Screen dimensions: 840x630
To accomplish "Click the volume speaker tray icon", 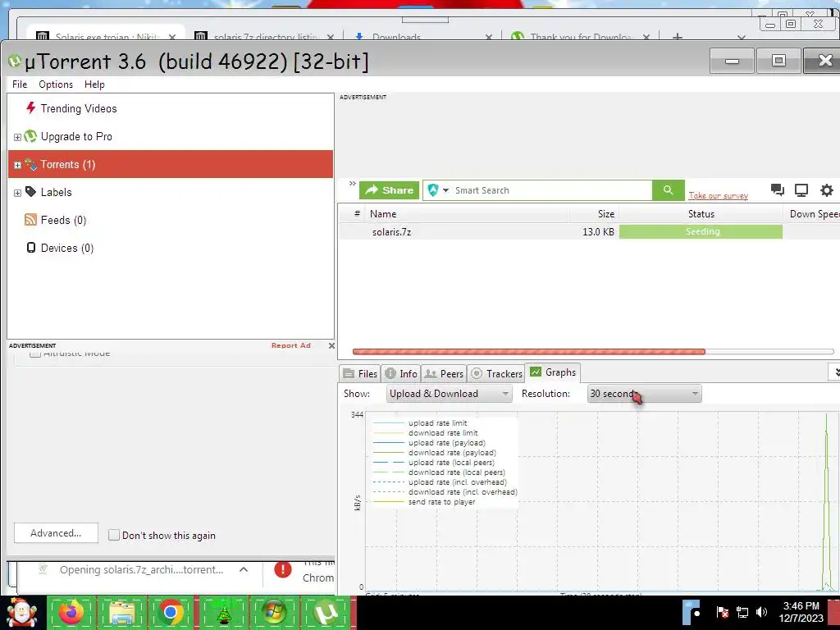I will [761, 612].
